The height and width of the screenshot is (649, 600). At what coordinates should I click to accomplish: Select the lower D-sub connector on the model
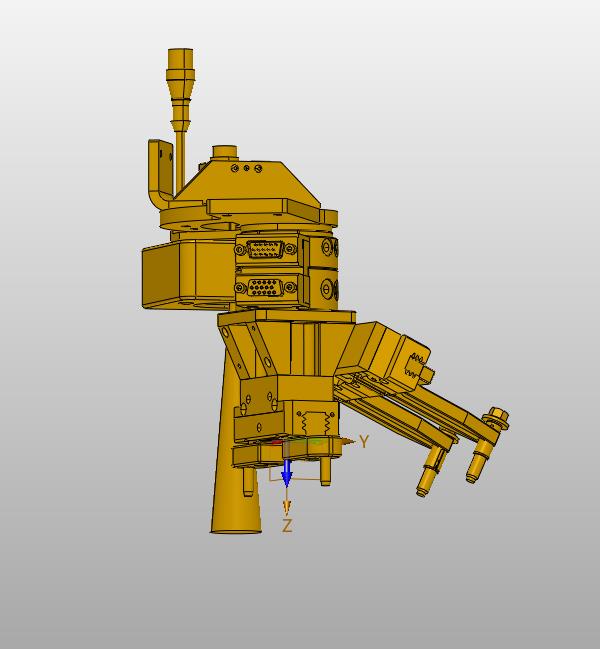point(265,287)
